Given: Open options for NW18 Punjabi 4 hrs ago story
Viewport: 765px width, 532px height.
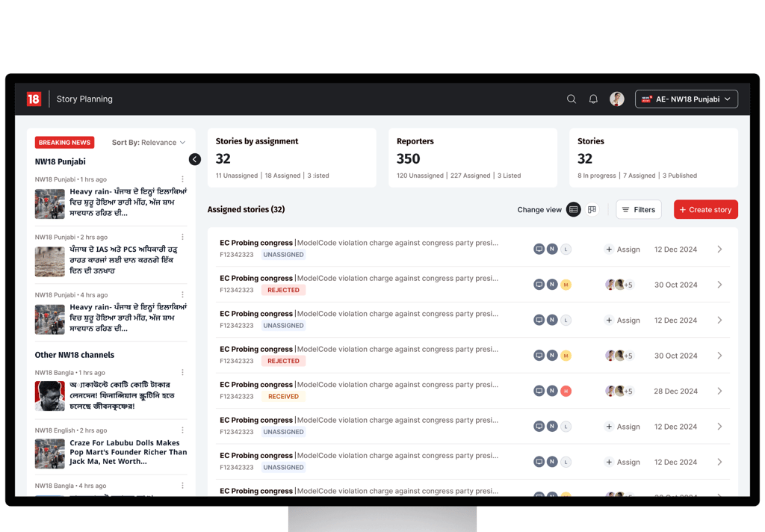Looking at the screenshot, I should (x=182, y=294).
